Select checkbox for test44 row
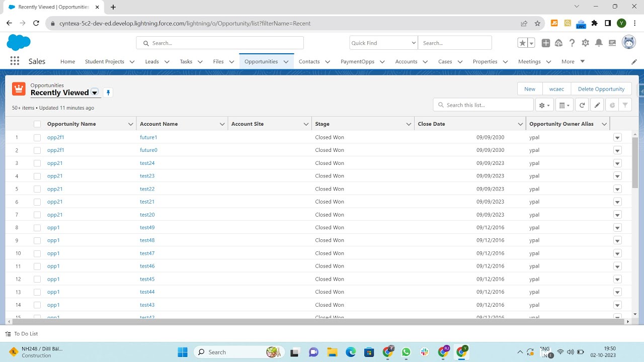Screen dimensions: 644x362 tap(37, 292)
